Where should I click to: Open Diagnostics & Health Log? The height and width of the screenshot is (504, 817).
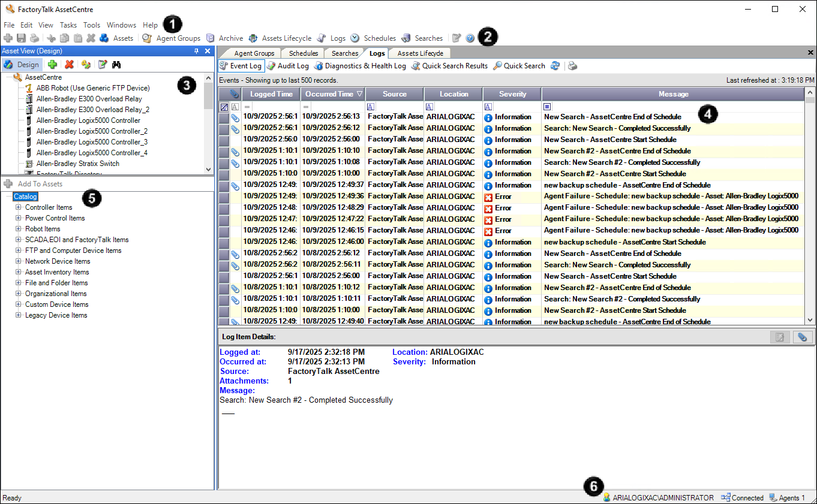pyautogui.click(x=361, y=66)
